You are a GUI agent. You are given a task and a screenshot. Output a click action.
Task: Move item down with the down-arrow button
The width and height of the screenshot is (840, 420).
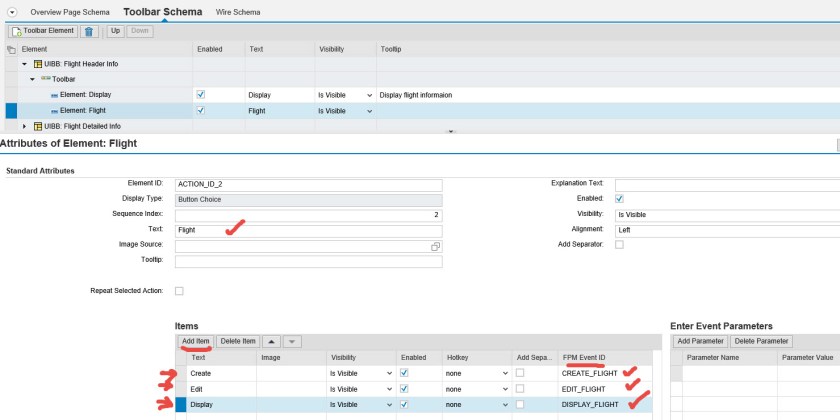tap(291, 341)
